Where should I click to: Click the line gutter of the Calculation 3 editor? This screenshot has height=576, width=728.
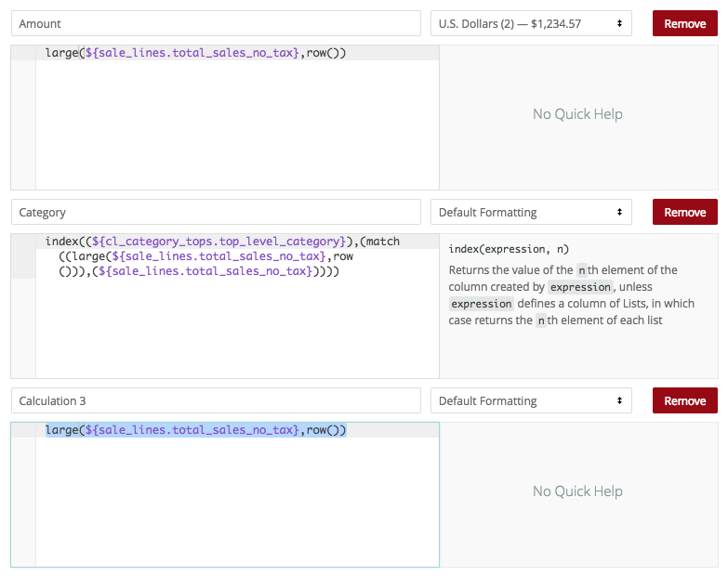pos(23,494)
